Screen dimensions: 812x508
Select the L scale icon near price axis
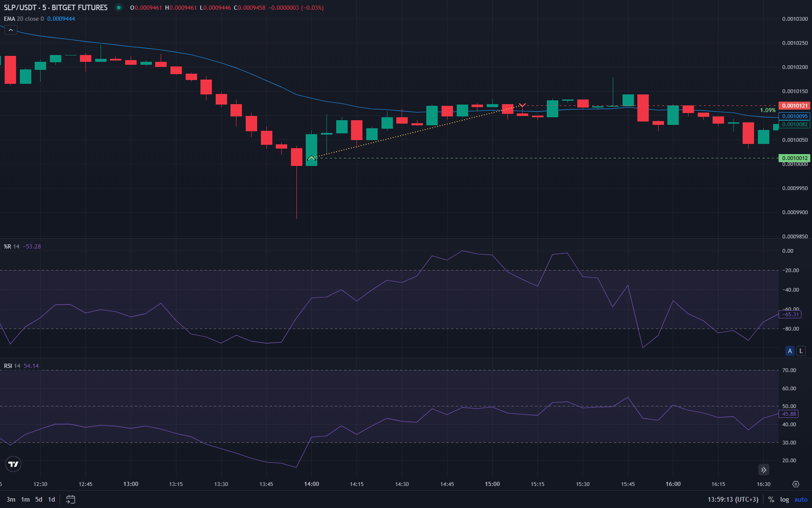point(801,351)
